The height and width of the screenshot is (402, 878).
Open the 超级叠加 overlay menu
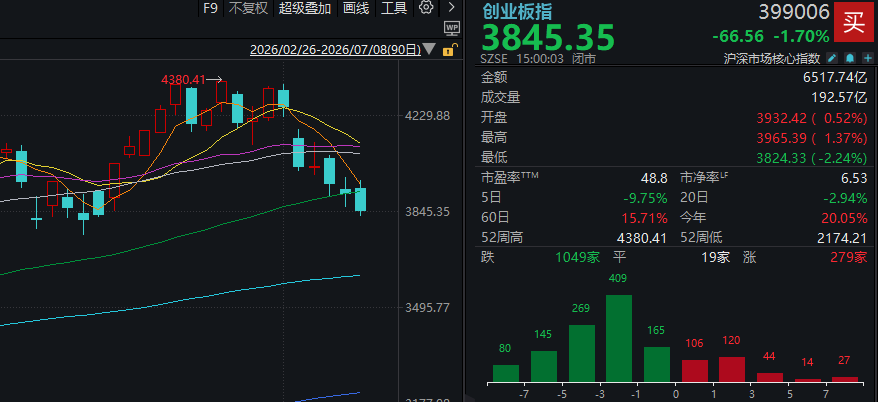click(305, 8)
